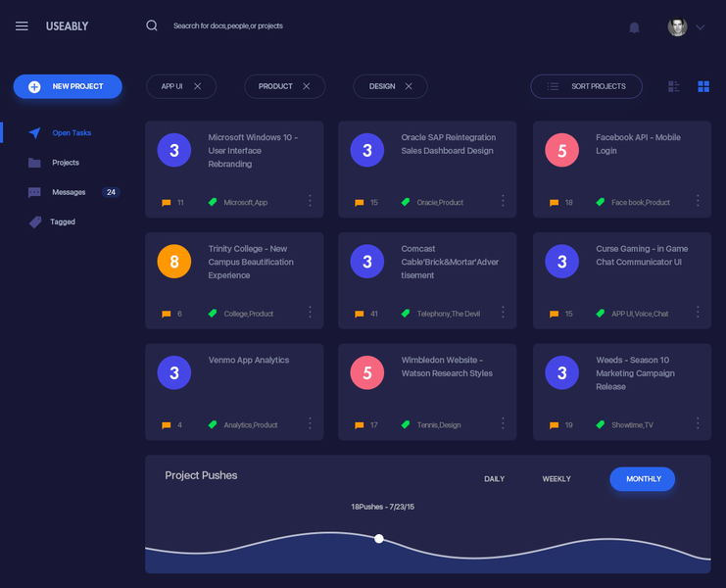The width and height of the screenshot is (726, 588).
Task: Click comment icon on Microsoft Windows 10 card
Action: click(x=167, y=203)
